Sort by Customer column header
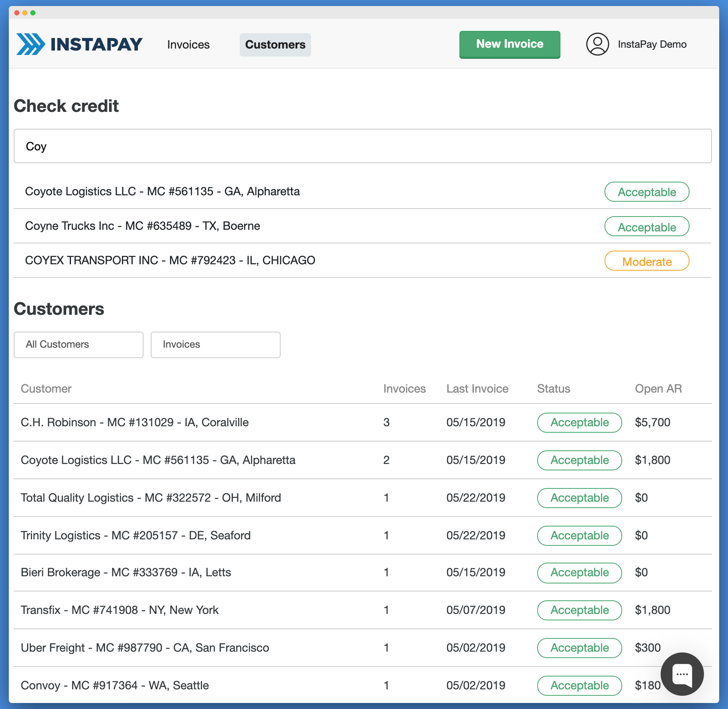Image resolution: width=728 pixels, height=709 pixels. 46,389
